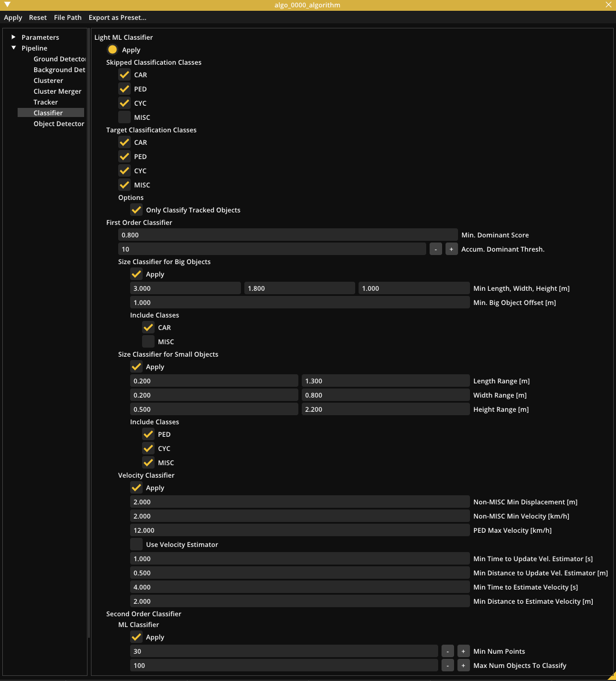
Task: Decrease Min Num Points with minus button
Action: [x=448, y=651]
